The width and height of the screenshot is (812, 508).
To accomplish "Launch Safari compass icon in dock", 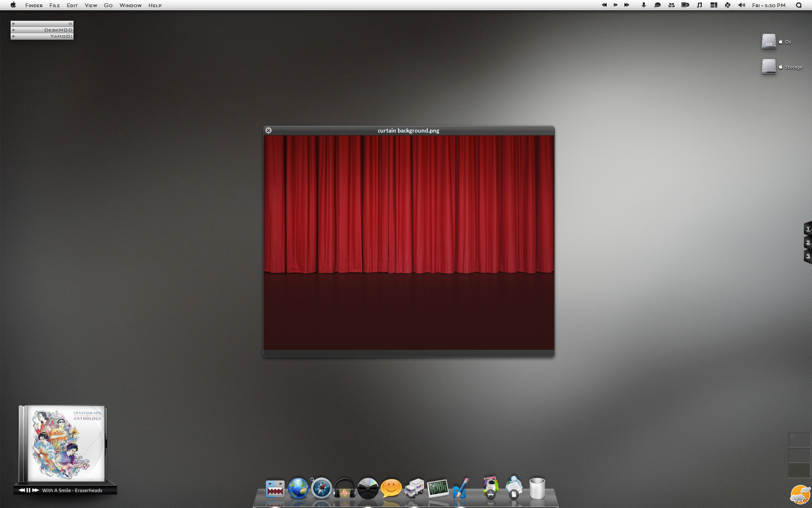I will click(321, 488).
